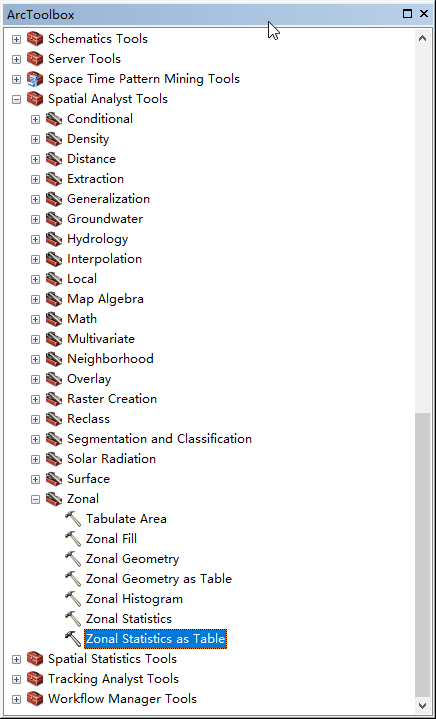
Task: Expand the Reclass toolset
Action: (35, 419)
